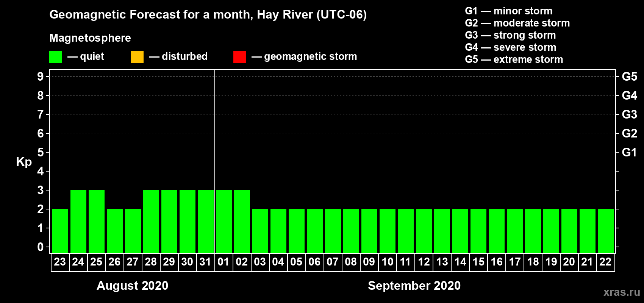Select the bar for September 01
This screenshot has width=644, height=303.
(x=224, y=221)
